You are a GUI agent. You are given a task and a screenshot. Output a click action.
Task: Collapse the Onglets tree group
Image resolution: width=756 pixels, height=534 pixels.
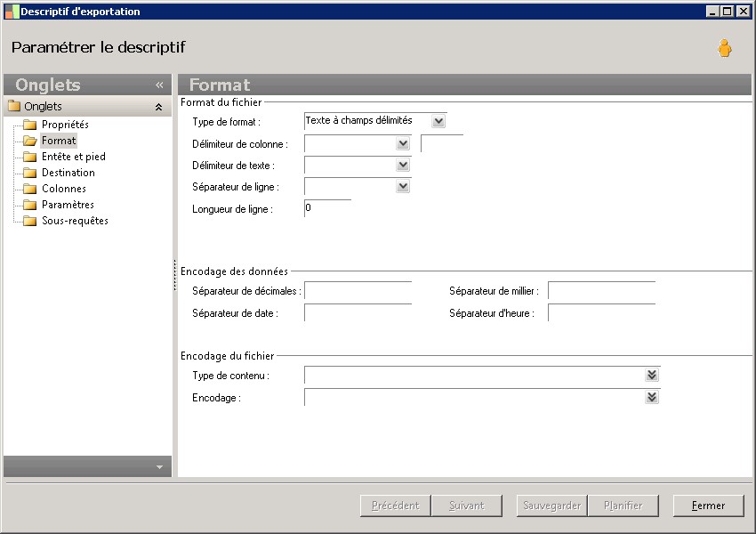point(158,107)
